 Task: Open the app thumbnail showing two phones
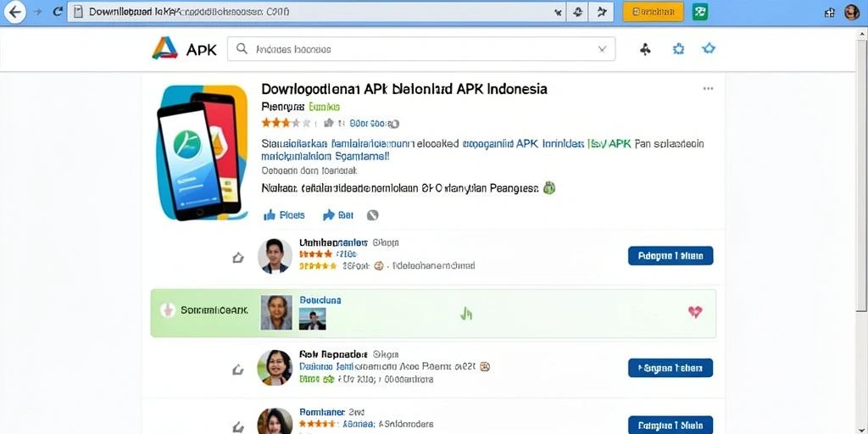202,153
